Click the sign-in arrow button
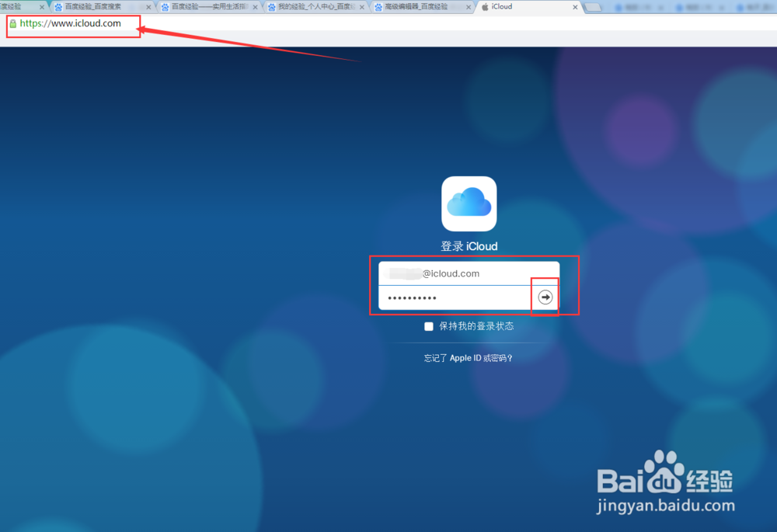This screenshot has width=777, height=532. (x=545, y=297)
